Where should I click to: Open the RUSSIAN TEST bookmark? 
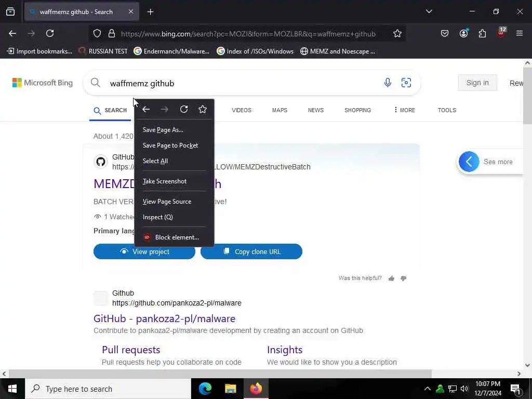pos(103,51)
